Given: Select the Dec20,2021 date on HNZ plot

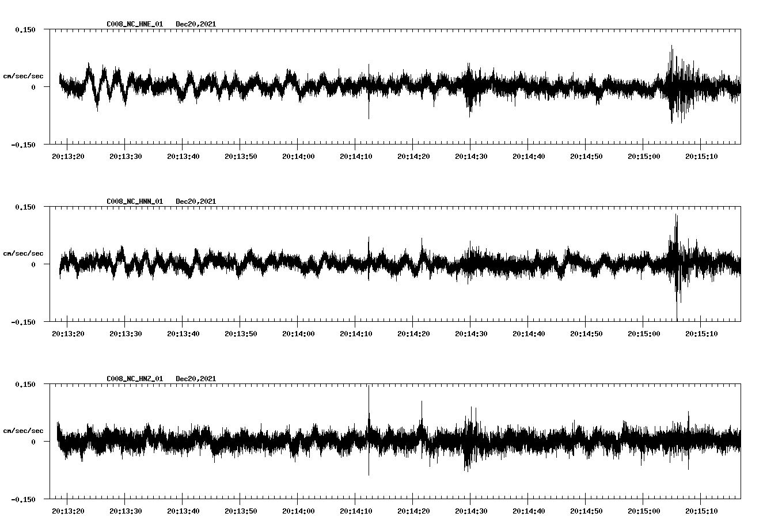Looking at the screenshot, I should click(196, 379).
